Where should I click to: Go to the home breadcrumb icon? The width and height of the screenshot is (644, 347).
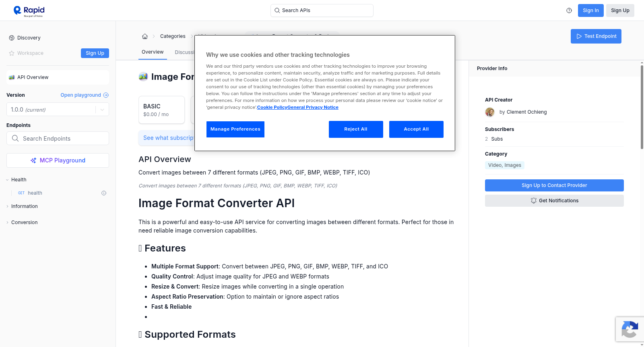pos(145,36)
